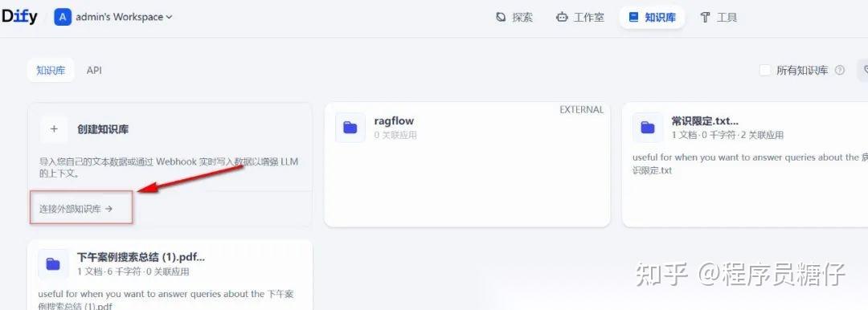Open the 工具 navigation item

pyautogui.click(x=719, y=17)
